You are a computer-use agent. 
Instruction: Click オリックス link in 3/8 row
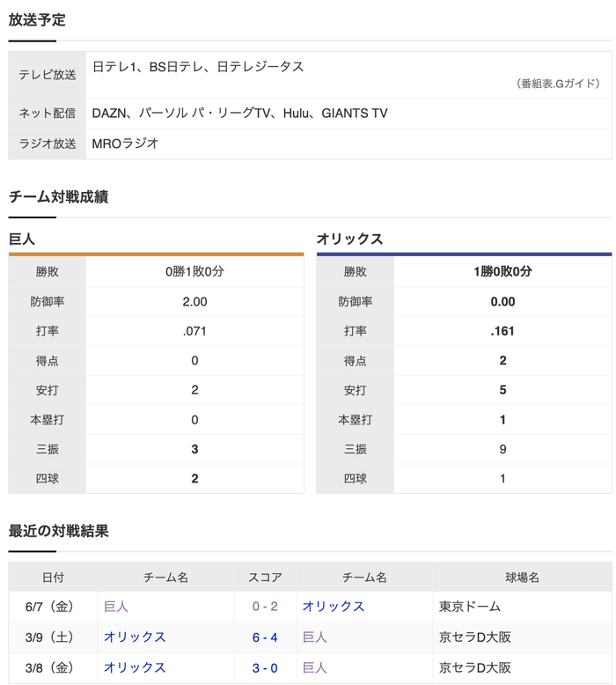[x=135, y=667]
